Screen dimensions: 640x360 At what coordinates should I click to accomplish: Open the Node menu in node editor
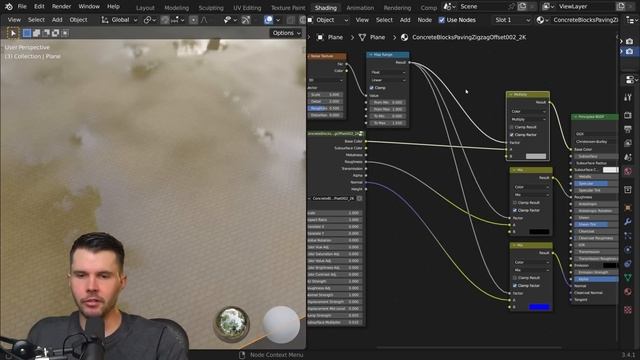click(424, 20)
